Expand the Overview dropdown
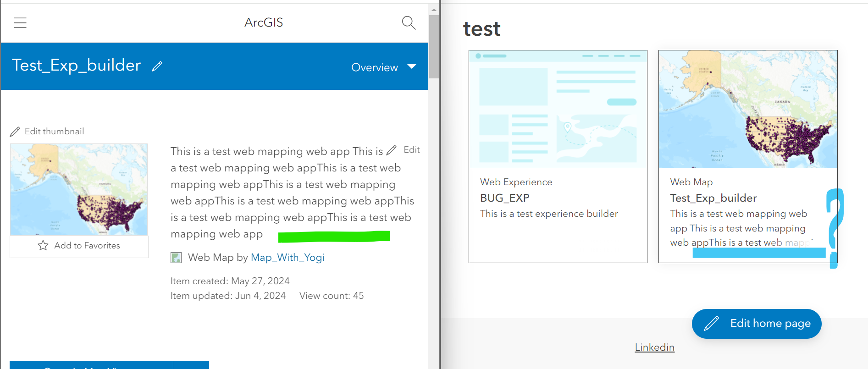Screen dimensions: 868x369 [384, 67]
